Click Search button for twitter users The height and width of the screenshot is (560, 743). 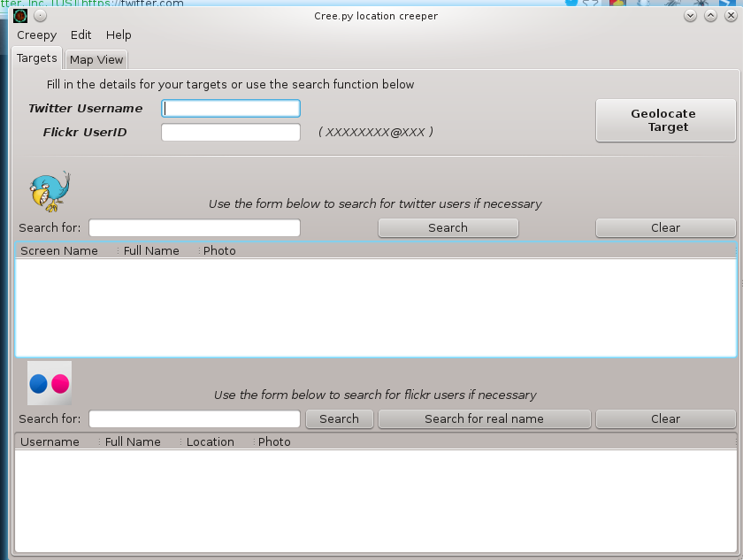[x=448, y=228]
